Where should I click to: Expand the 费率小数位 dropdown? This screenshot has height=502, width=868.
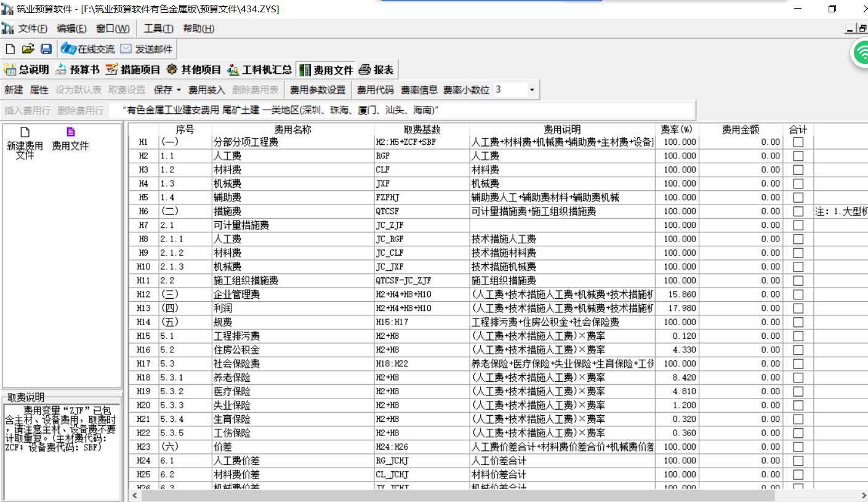[x=532, y=90]
